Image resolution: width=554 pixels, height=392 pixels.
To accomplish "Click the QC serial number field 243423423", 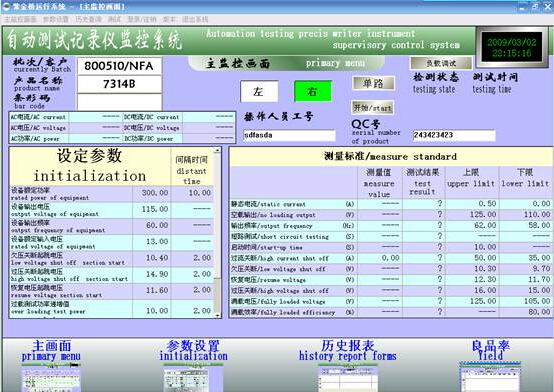I will [454, 135].
